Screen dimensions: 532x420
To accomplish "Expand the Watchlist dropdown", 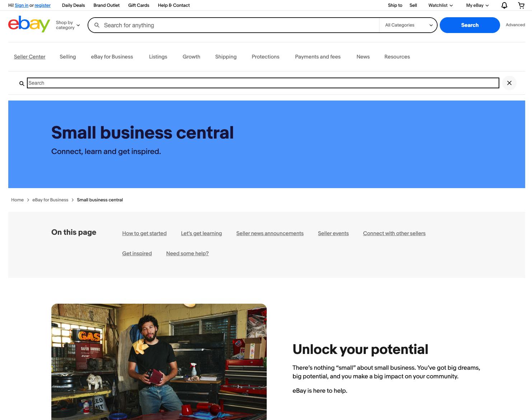I will click(440, 5).
